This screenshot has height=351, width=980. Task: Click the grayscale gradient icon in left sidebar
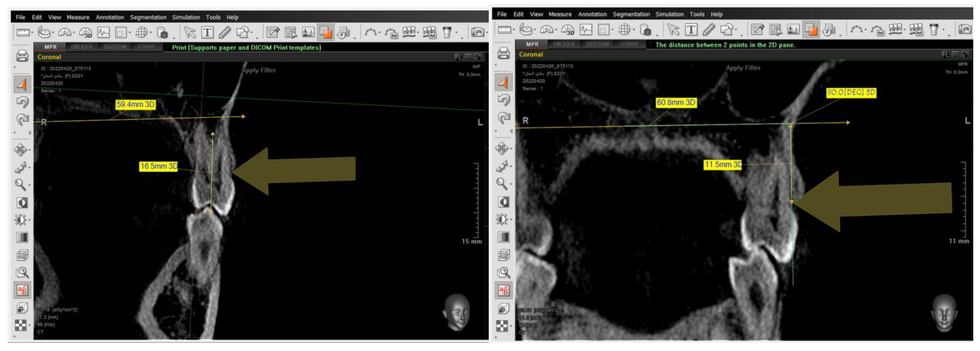(x=22, y=238)
